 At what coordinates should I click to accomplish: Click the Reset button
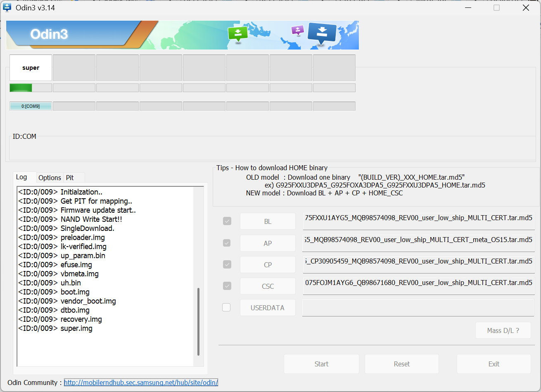point(401,364)
